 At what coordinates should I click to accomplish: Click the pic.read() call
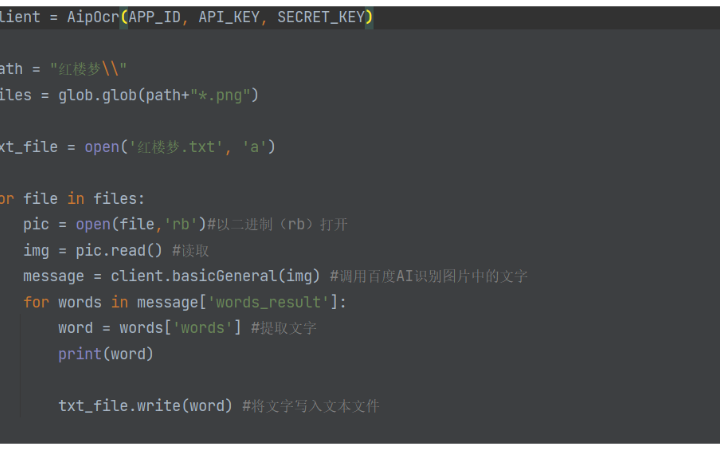tap(119, 251)
